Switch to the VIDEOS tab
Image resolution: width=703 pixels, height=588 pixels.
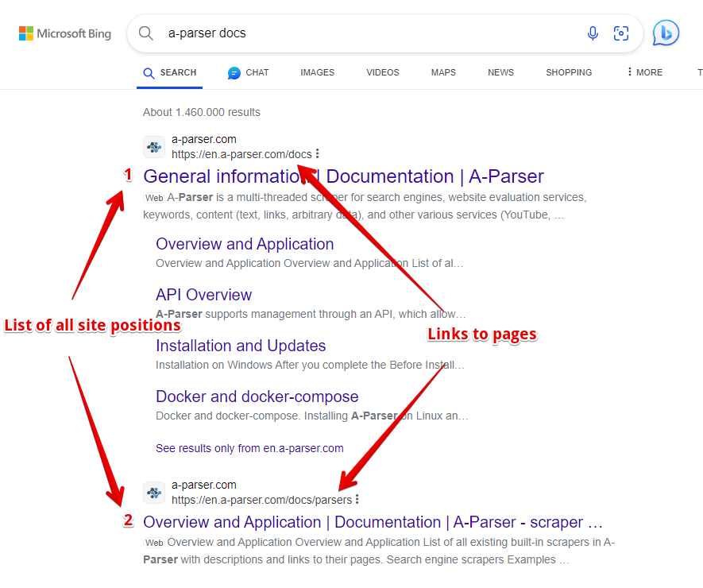(x=382, y=72)
